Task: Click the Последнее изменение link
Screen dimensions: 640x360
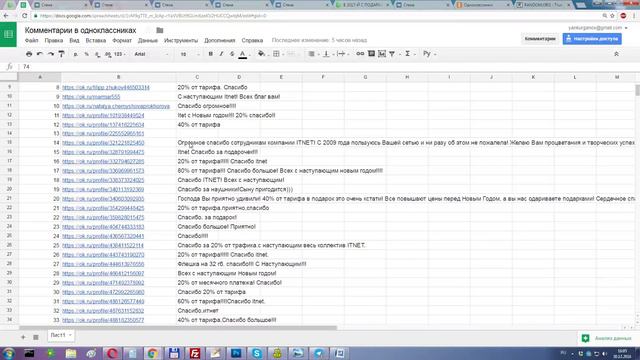Action: pos(319,40)
